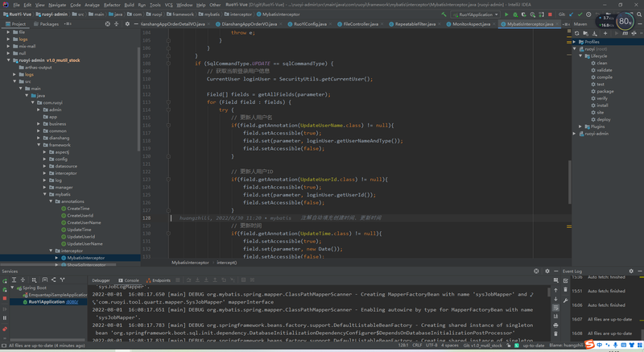Expand the datasource package
The height and width of the screenshot is (352, 644).
click(x=45, y=167)
